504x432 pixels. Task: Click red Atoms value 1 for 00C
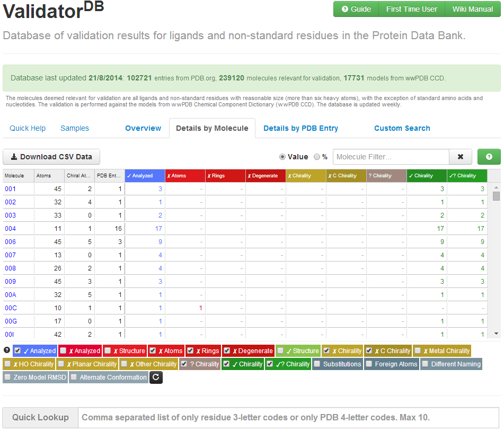coord(200,308)
